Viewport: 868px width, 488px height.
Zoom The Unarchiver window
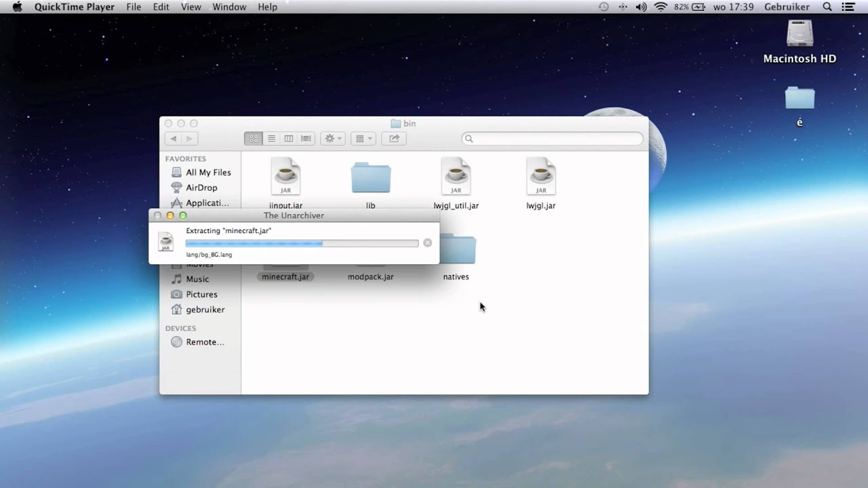(182, 216)
